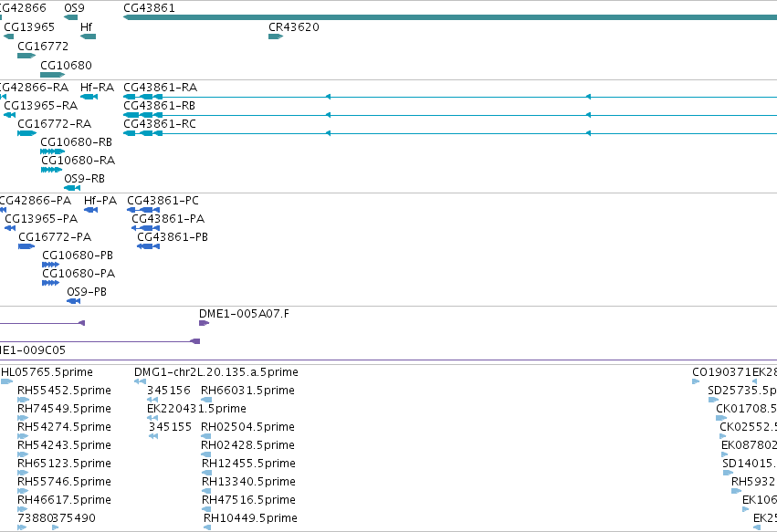This screenshot has width=777, height=532.
Task: Select the CG13965 gene glyph
Action: (x=8, y=37)
